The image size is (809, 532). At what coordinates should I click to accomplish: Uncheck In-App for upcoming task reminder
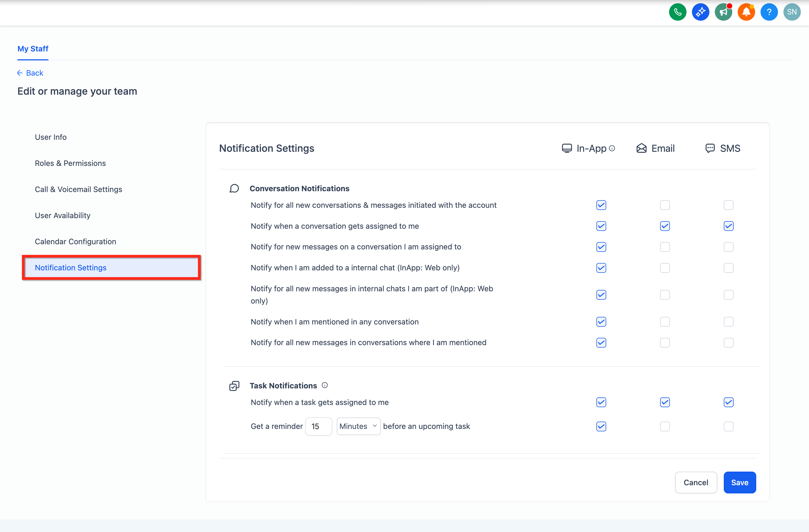601,427
